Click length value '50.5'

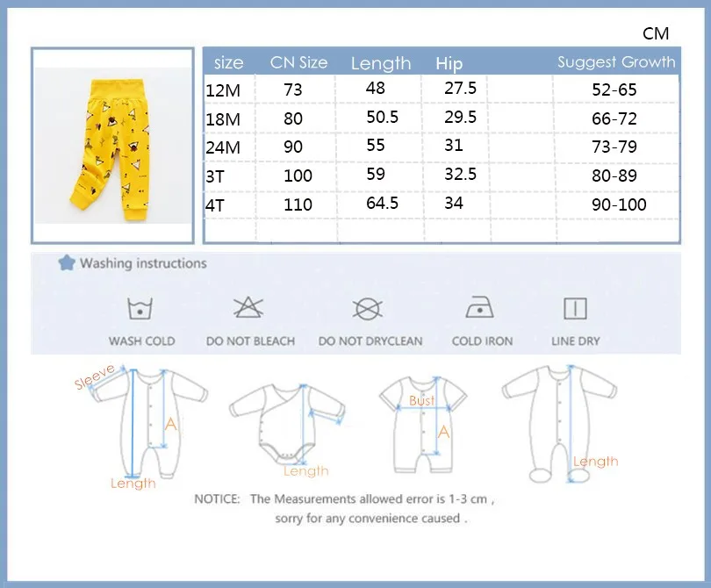coord(382,117)
